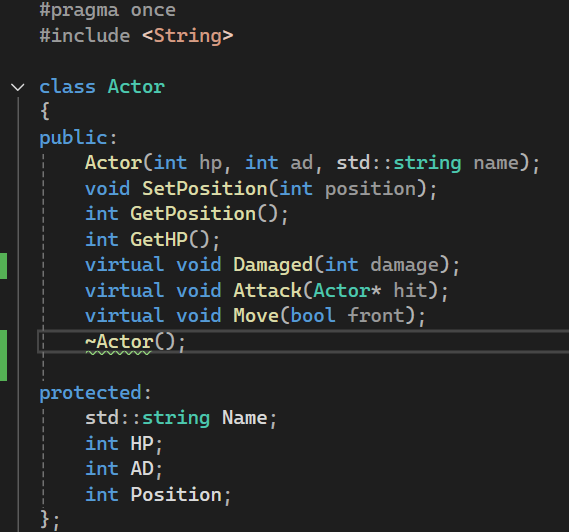The height and width of the screenshot is (532, 569).
Task: Place cursor on SetPosition method name
Action: tap(205, 189)
